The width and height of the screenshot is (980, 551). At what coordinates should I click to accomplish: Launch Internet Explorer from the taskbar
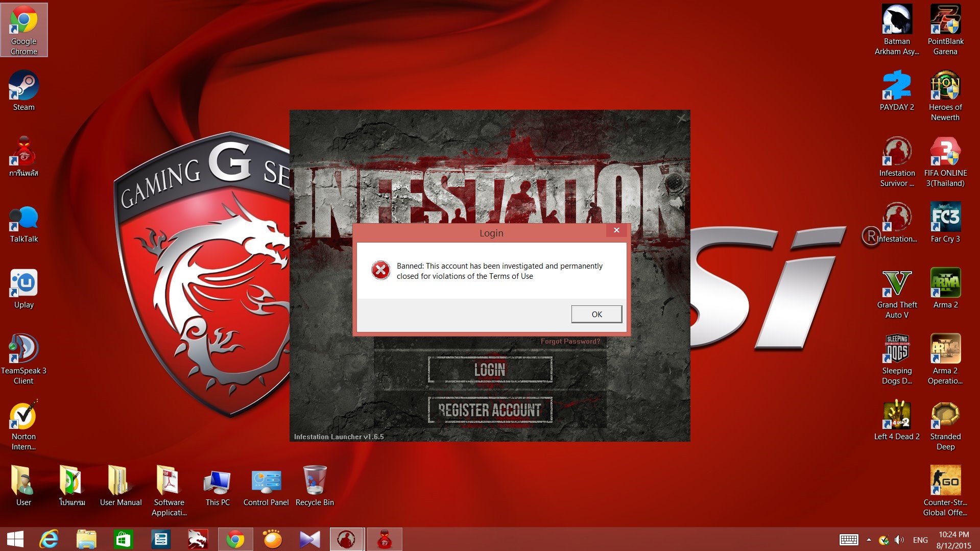tap(50, 539)
